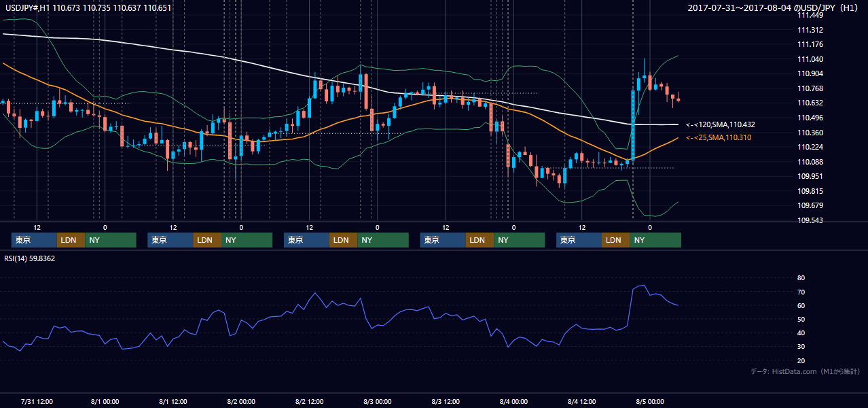The height and width of the screenshot is (408, 868).
Task: Select the 111.176 price level label
Action: (x=810, y=45)
